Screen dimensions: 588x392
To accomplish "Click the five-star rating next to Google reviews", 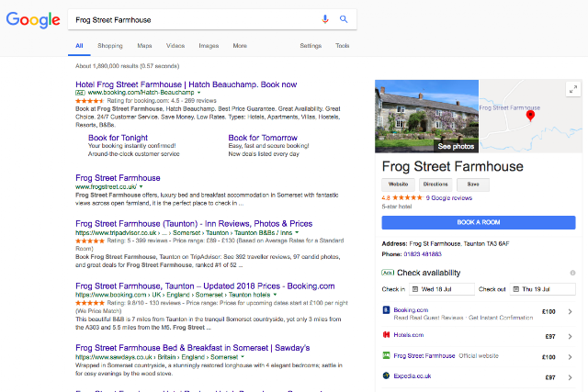I will 407,198.
